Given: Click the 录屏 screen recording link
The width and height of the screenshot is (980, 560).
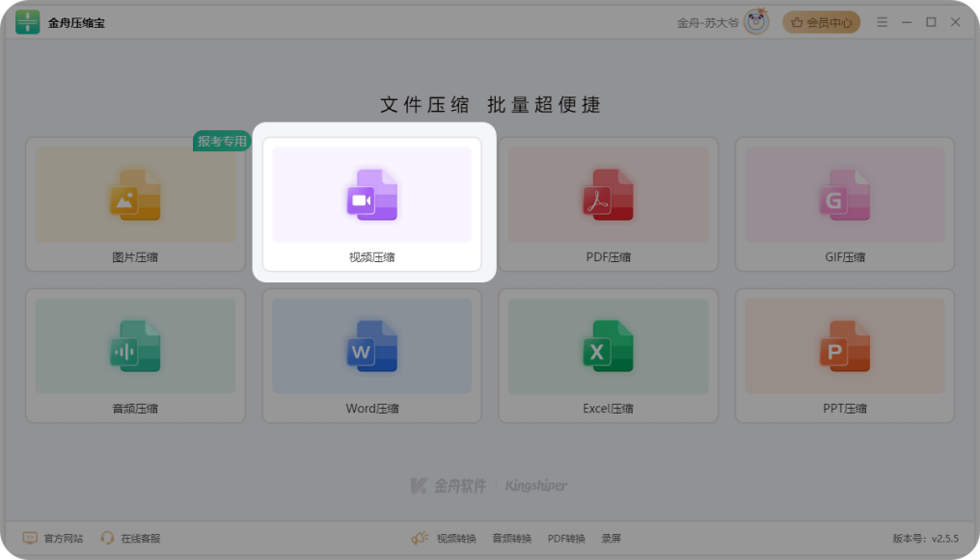Looking at the screenshot, I should point(611,538).
